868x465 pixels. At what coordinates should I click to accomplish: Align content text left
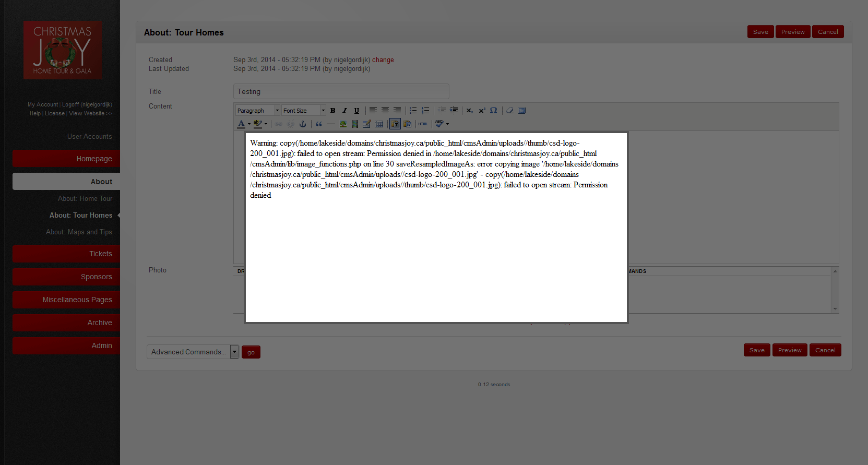tap(373, 111)
